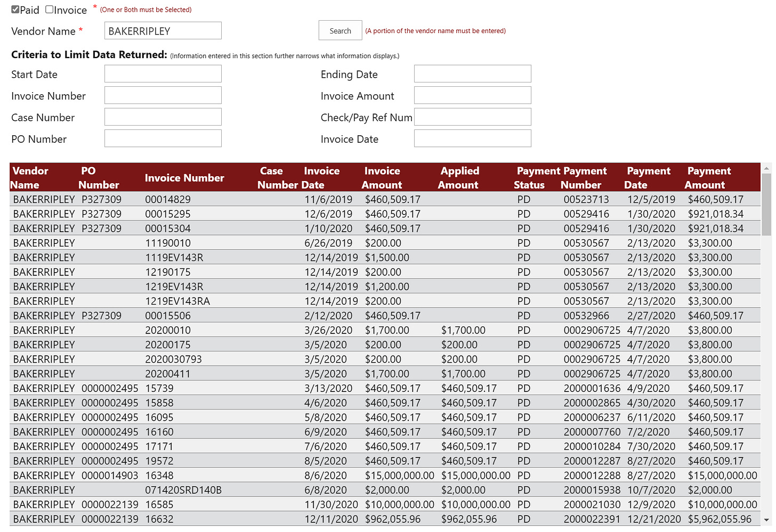Click the PO Number column header

tap(99, 178)
